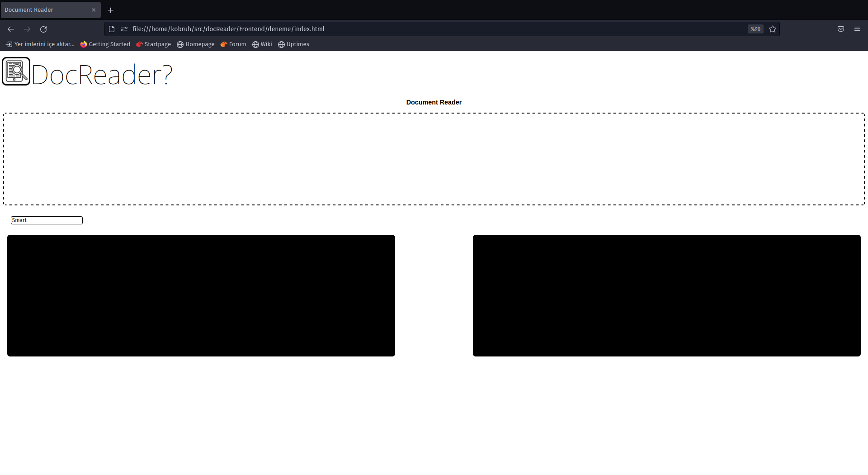Open the Getting Started bookmark
Image resolution: width=868 pixels, height=475 pixels.
(x=105, y=44)
